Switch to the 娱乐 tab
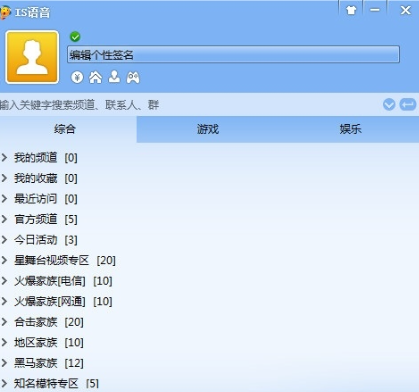Image resolution: width=419 pixels, height=392 pixels. 350,129
